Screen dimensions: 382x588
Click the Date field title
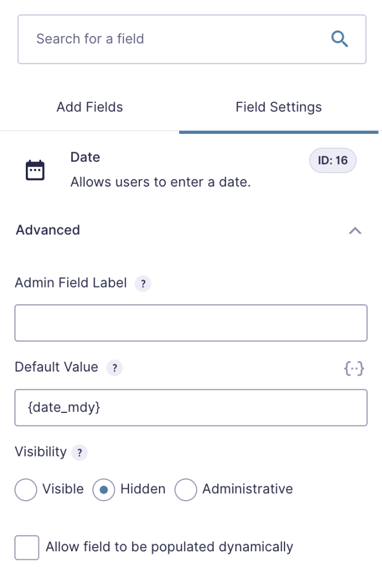coord(84,157)
